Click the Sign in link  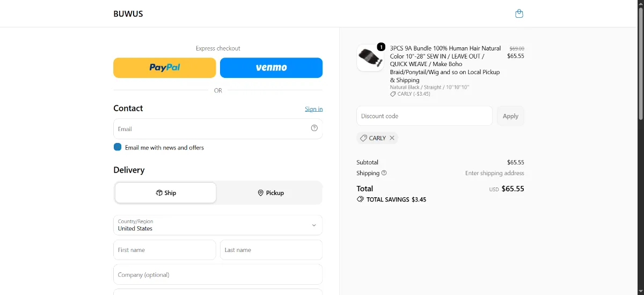[314, 109]
